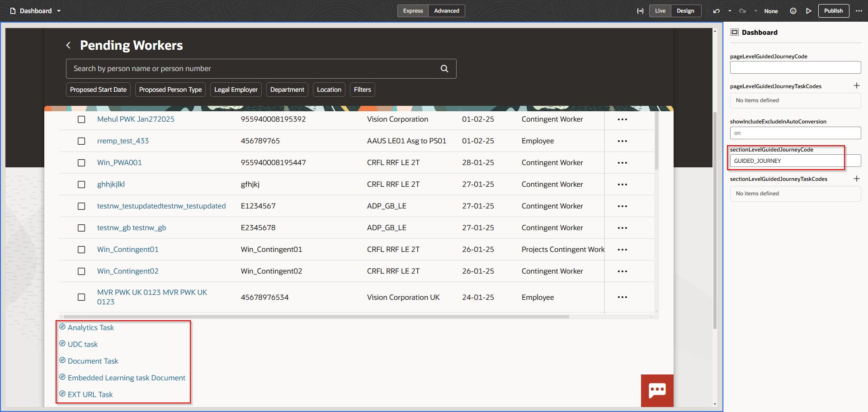Expand the redo history dropdown arrow
This screenshot has width=868, height=412.
click(x=755, y=11)
